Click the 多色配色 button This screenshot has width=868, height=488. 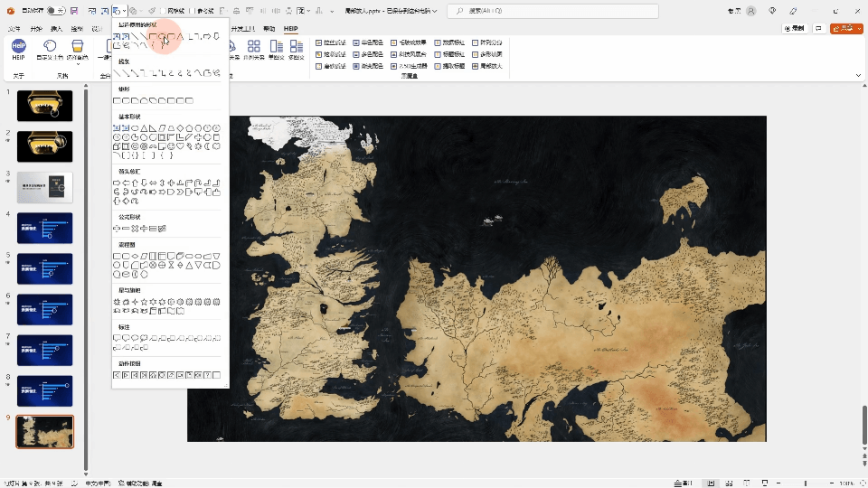(368, 54)
